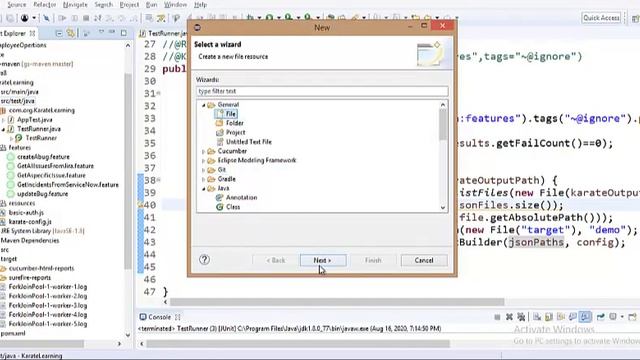
Task: Click Terminate icon in Console toolbar
Action: pos(497,317)
